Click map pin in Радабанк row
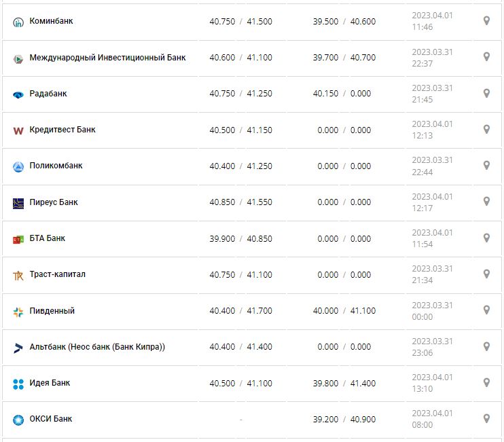This screenshot has height=442, width=504. (x=486, y=93)
